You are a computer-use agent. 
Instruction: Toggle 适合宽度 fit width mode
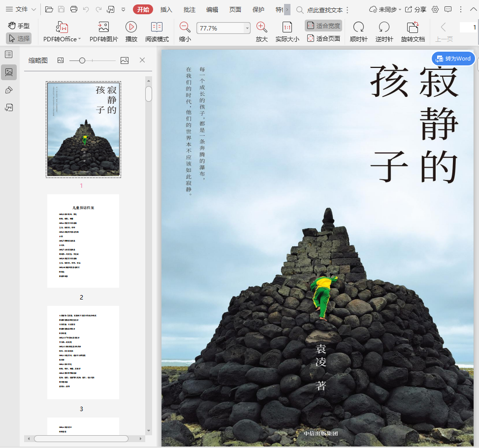coord(323,26)
